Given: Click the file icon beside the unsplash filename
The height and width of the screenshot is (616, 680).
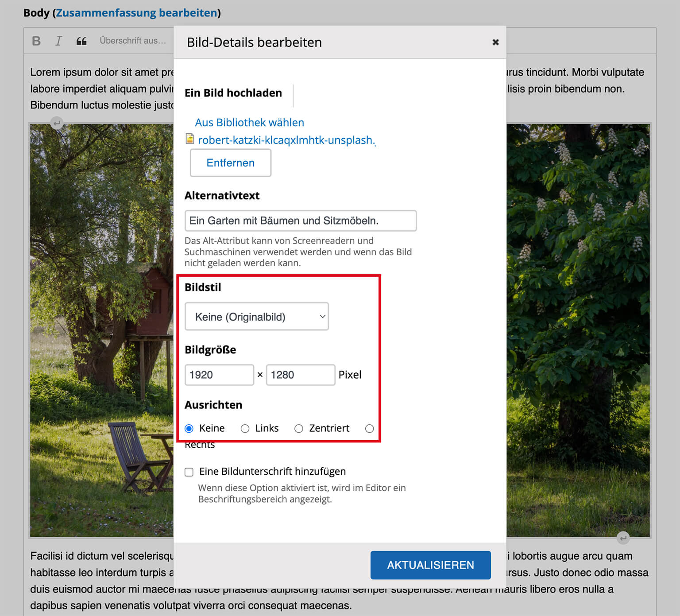Looking at the screenshot, I should point(189,139).
